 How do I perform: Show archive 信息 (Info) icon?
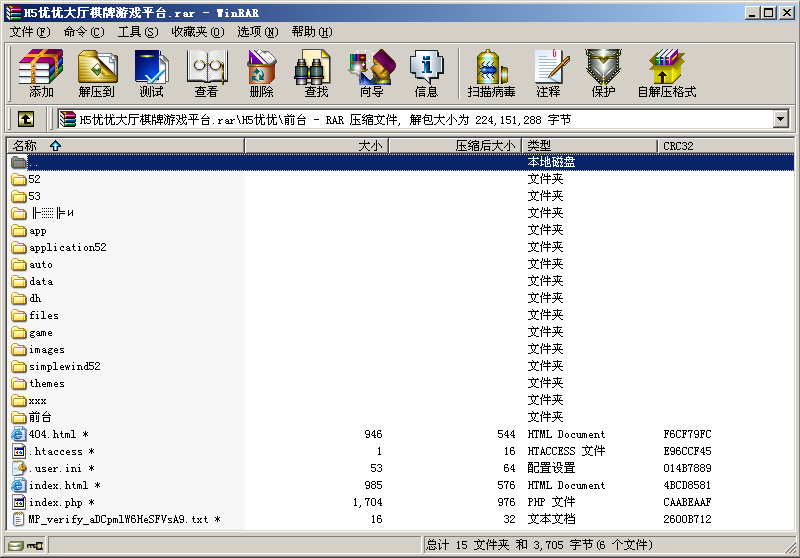point(426,73)
